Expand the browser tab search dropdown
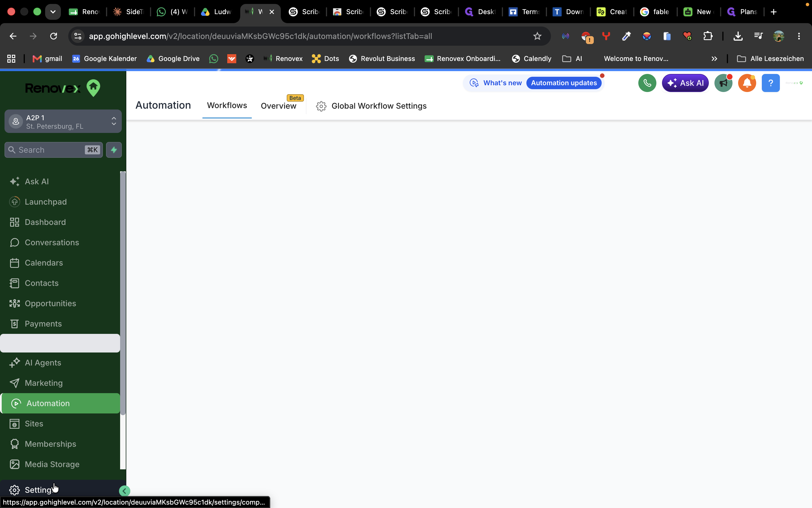812x508 pixels. click(53, 12)
